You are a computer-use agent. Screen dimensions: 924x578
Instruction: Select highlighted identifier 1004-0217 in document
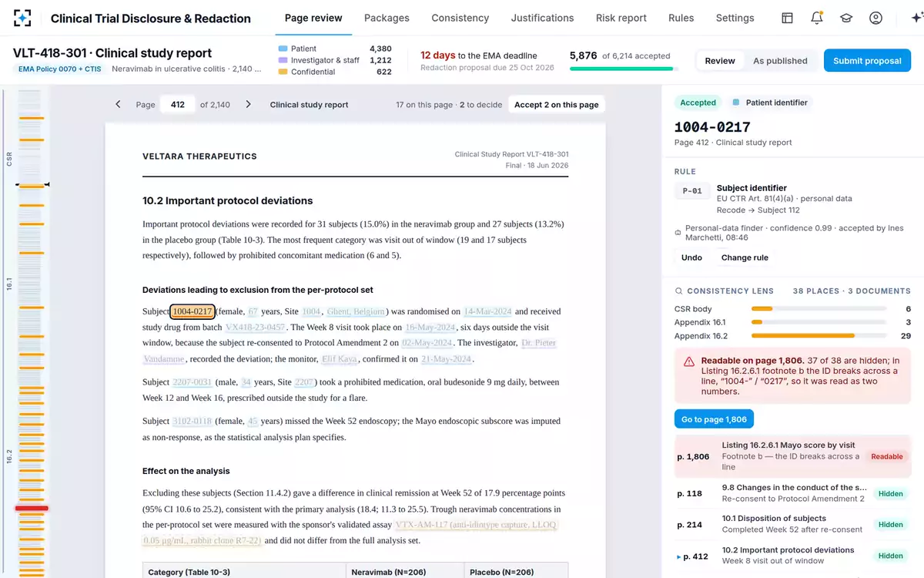pyautogui.click(x=192, y=311)
